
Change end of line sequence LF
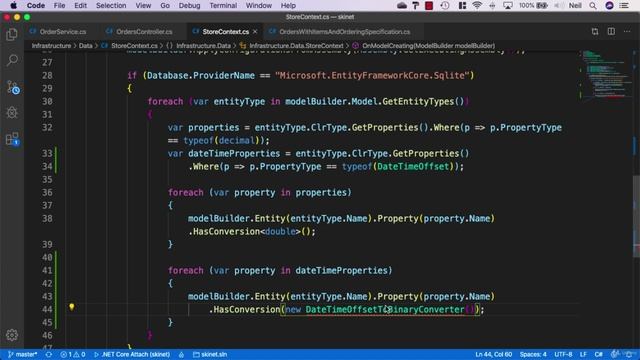click(x=583, y=354)
